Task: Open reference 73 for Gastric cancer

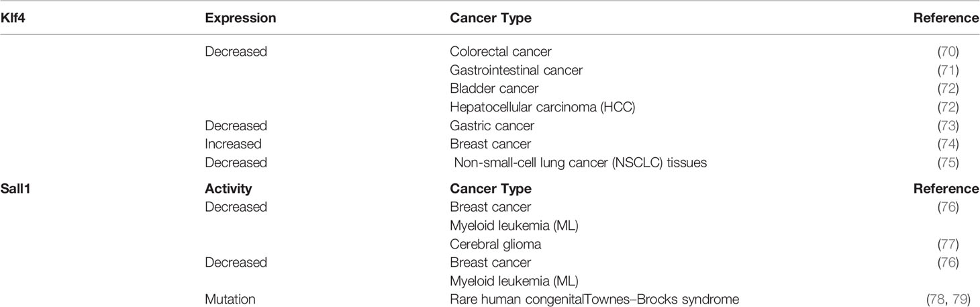Action: [967, 126]
